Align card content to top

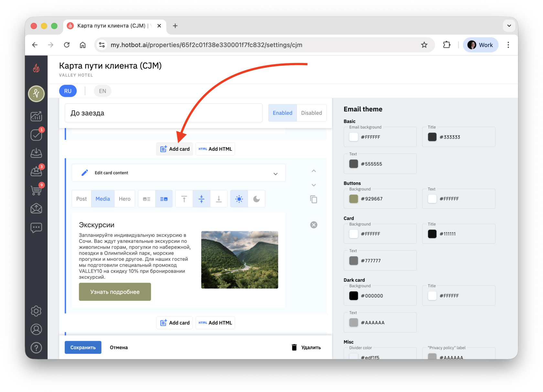pos(184,199)
